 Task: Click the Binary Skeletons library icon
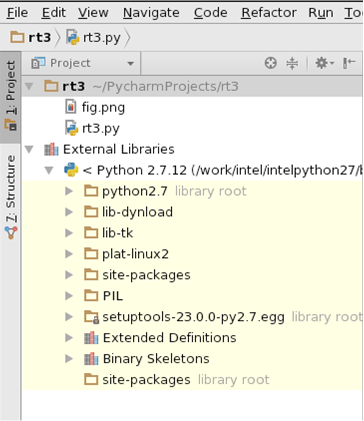(x=91, y=359)
